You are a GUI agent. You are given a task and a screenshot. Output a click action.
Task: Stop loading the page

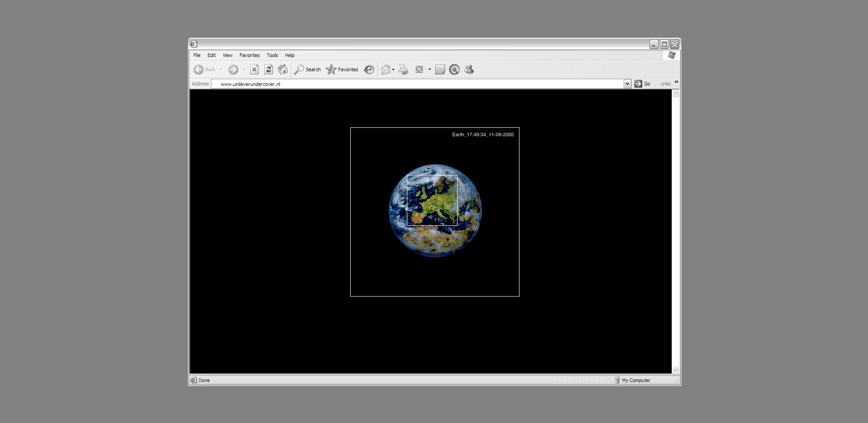pyautogui.click(x=254, y=69)
